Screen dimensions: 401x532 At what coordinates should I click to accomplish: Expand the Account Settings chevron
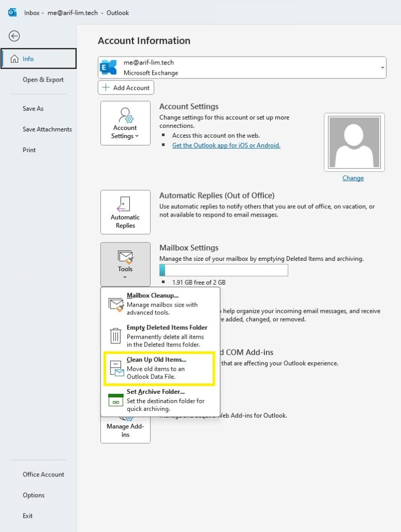click(137, 136)
